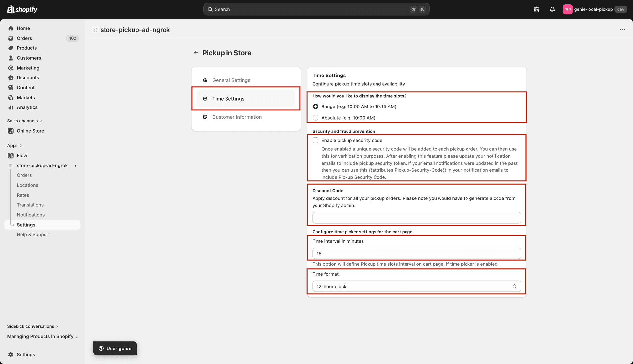Go back using the arrow beside Pickup in Store
633x364 pixels.
[196, 53]
